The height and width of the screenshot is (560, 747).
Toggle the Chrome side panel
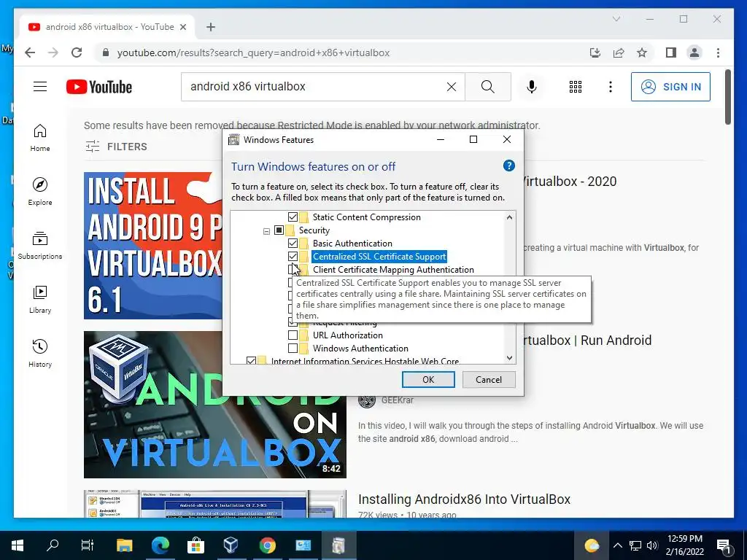coord(671,52)
